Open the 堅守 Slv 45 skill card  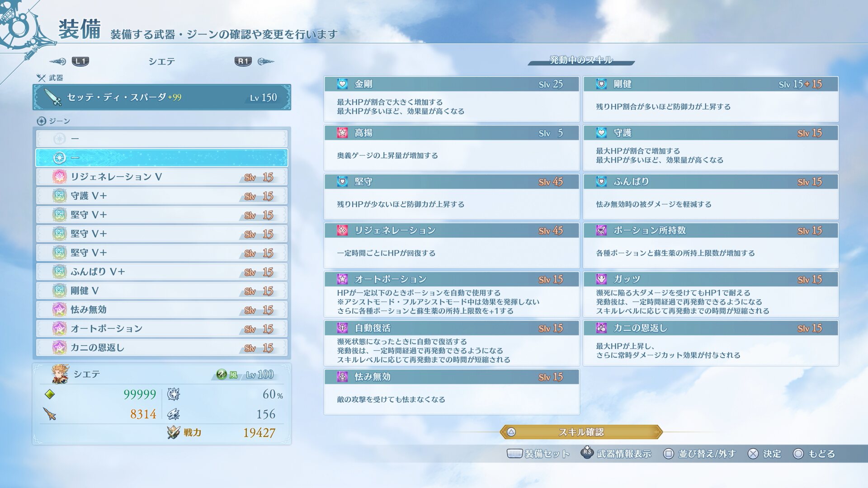click(451, 197)
